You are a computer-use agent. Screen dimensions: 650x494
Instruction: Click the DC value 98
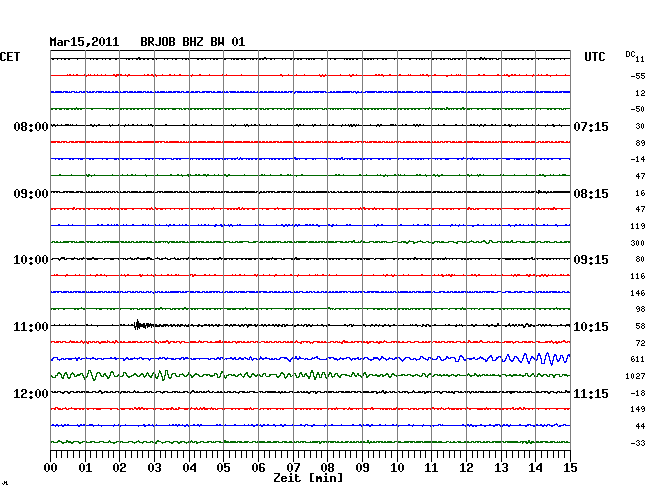click(x=640, y=309)
